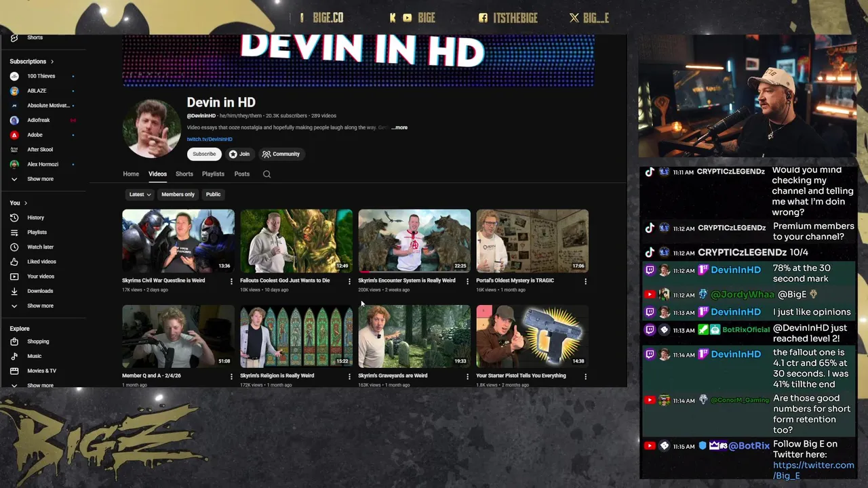Open Skyrim's Religion is Really Weird thumbnail
Screen dimensions: 868x488
(x=296, y=336)
